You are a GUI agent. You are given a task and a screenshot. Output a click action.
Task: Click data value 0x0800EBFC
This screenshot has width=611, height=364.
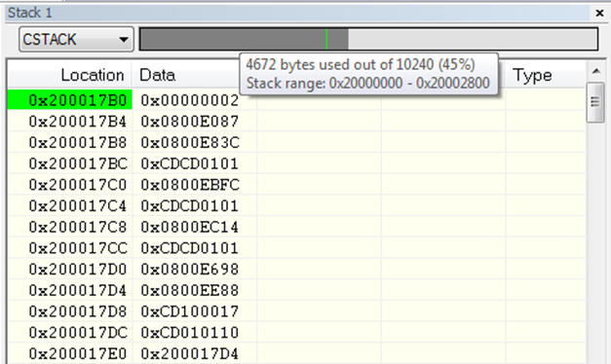[190, 185]
